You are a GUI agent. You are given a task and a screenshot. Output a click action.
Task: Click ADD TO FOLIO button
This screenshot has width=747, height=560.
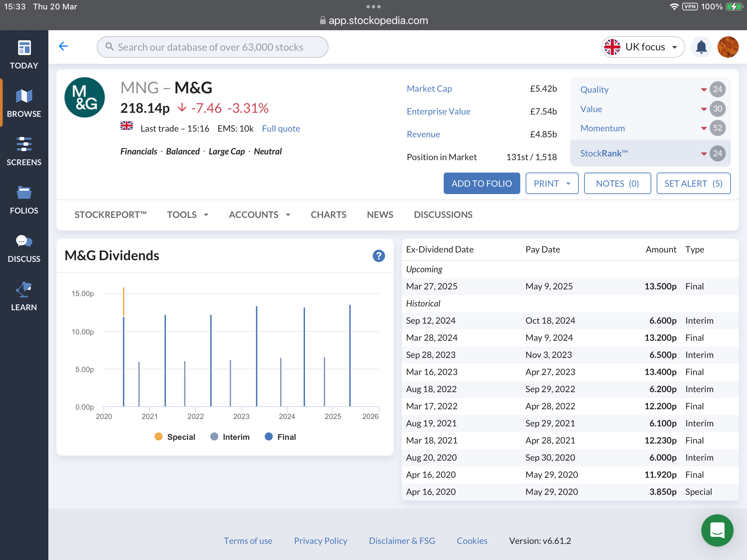(482, 183)
